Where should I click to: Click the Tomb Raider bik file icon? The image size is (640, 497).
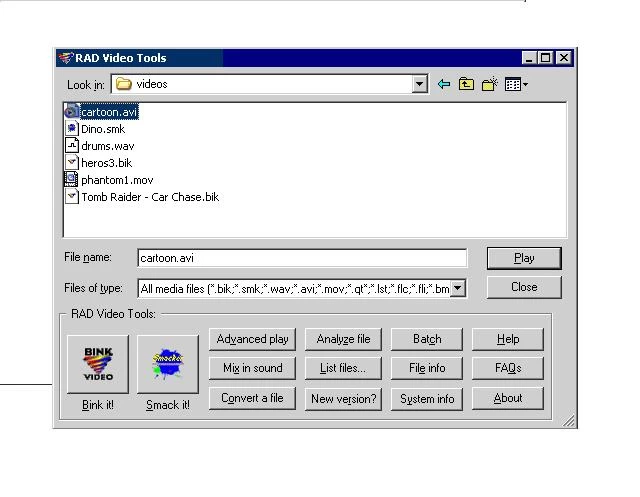72,197
